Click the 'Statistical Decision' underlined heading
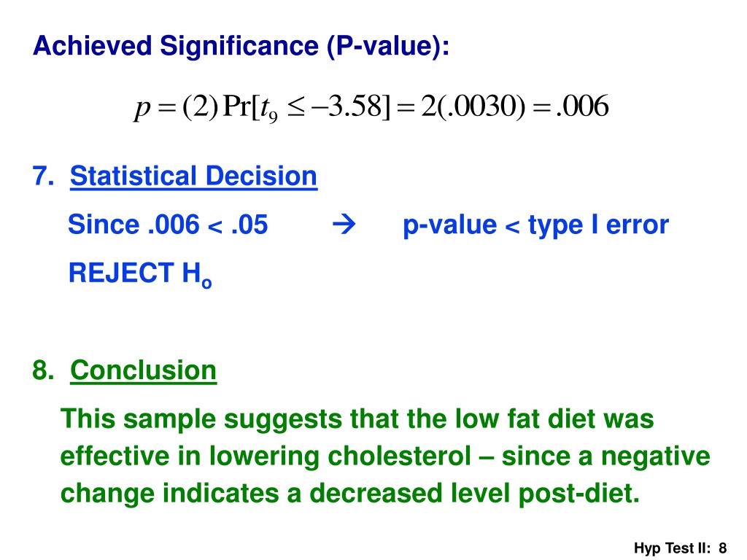The image size is (747, 560). 193,176
